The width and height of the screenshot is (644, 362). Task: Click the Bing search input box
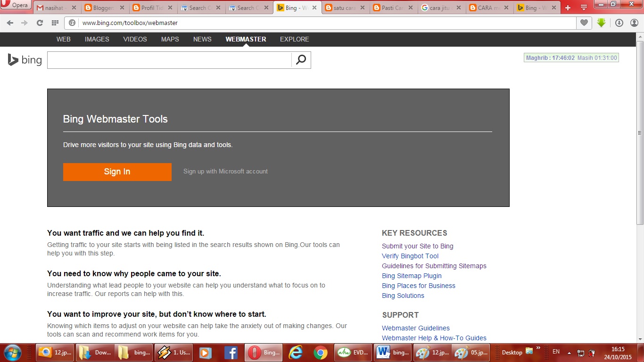(x=170, y=60)
